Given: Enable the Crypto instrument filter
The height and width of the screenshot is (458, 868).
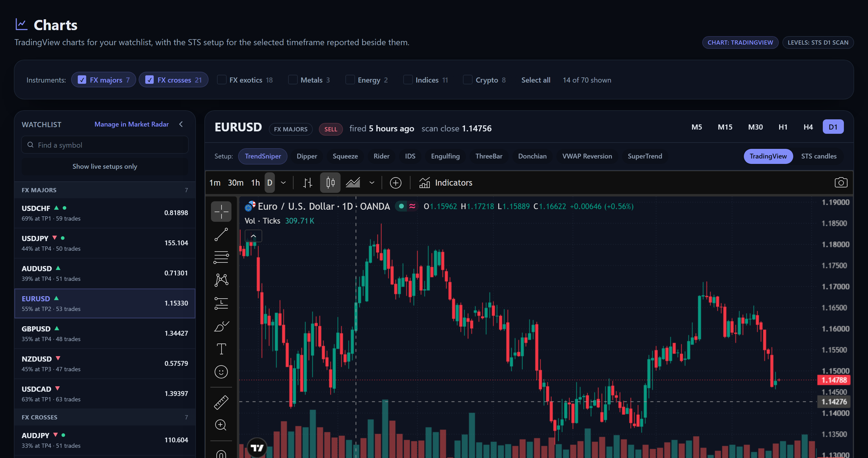Looking at the screenshot, I should pyautogui.click(x=485, y=80).
